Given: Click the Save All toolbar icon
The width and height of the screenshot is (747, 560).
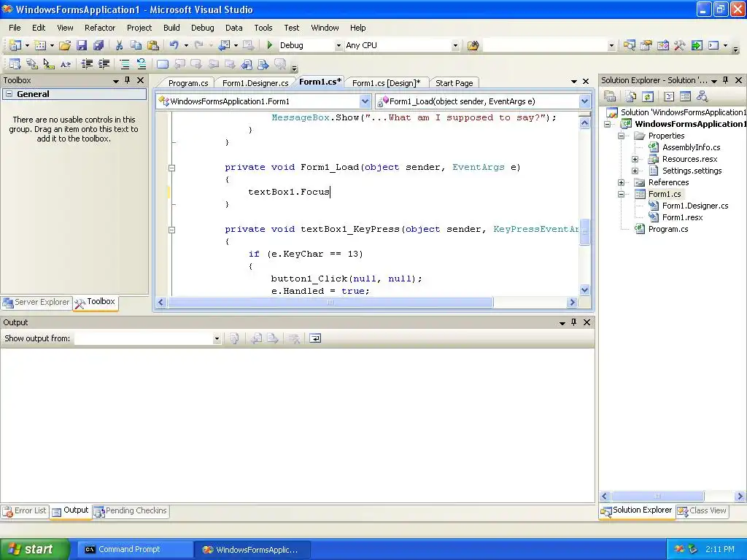Looking at the screenshot, I should 98,45.
